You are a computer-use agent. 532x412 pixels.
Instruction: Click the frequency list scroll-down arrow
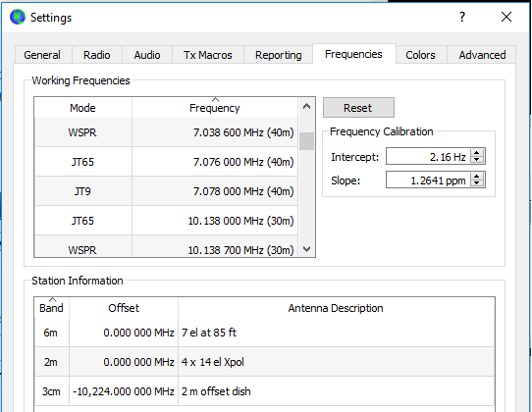coord(306,249)
